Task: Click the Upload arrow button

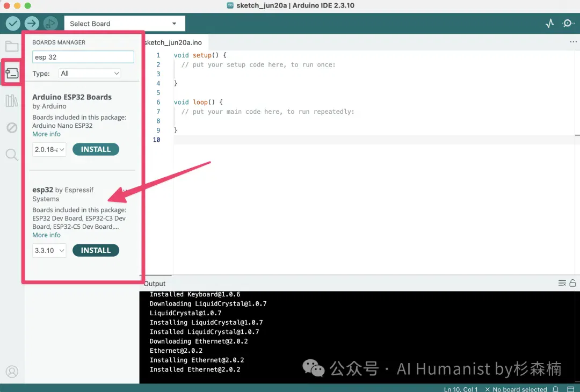Action: coord(32,24)
